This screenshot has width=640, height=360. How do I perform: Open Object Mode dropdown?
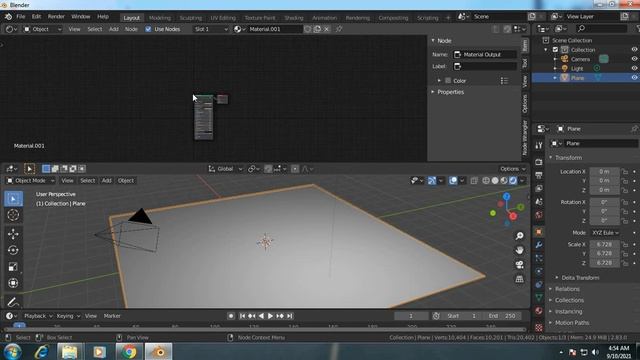tap(30, 180)
